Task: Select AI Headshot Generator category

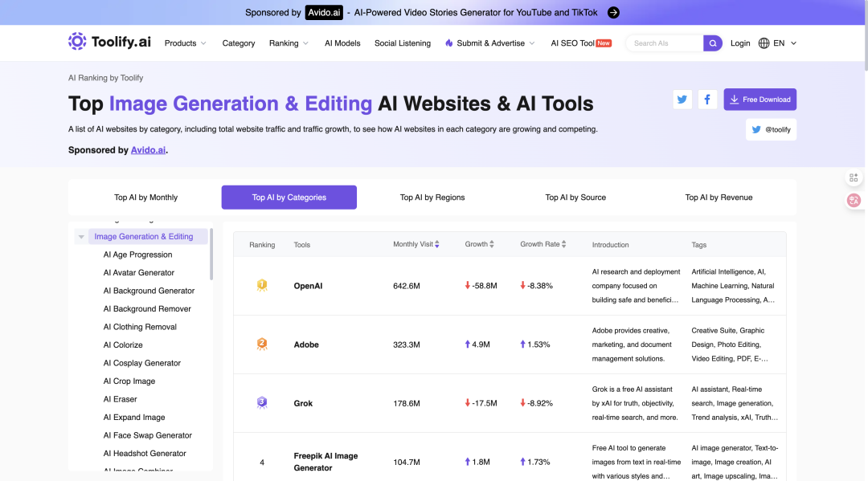Action: [x=145, y=454]
